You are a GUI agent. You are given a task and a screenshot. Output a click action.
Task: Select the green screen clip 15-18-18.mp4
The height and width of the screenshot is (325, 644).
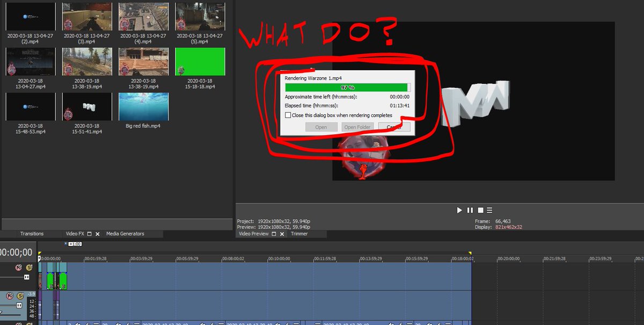(x=200, y=61)
